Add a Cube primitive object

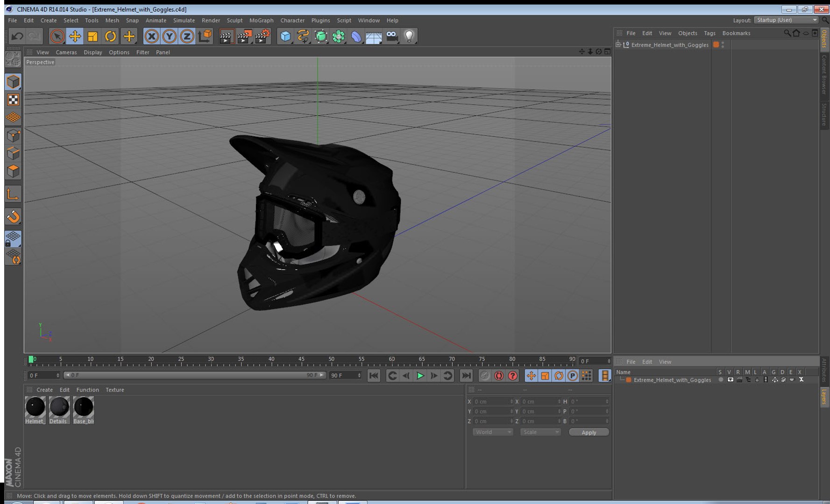coord(285,36)
